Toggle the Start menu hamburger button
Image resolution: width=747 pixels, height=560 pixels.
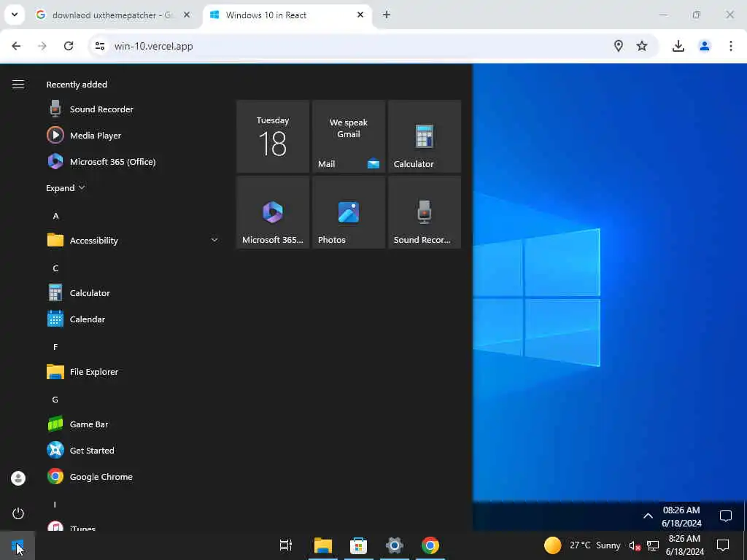tap(18, 85)
